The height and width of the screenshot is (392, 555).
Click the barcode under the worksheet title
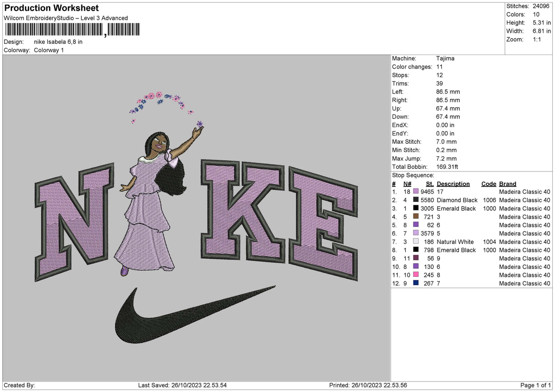point(72,31)
